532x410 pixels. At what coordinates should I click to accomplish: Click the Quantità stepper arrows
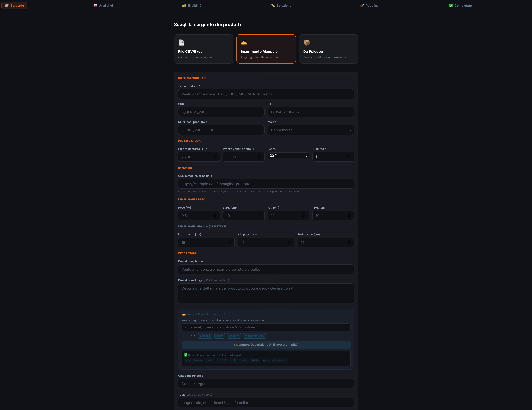349,157
